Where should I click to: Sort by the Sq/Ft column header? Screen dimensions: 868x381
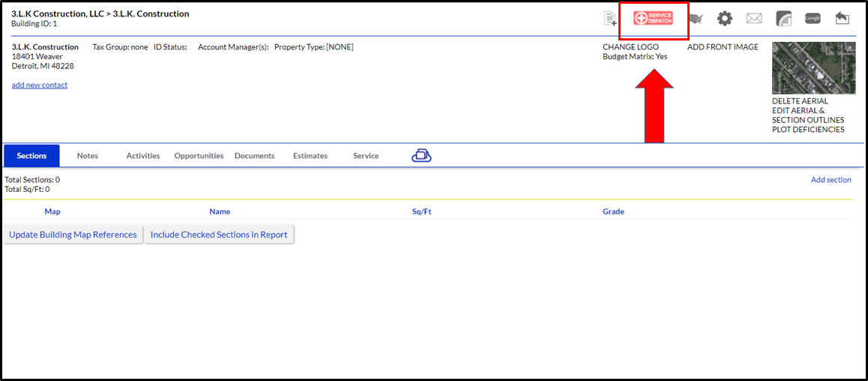tap(421, 211)
